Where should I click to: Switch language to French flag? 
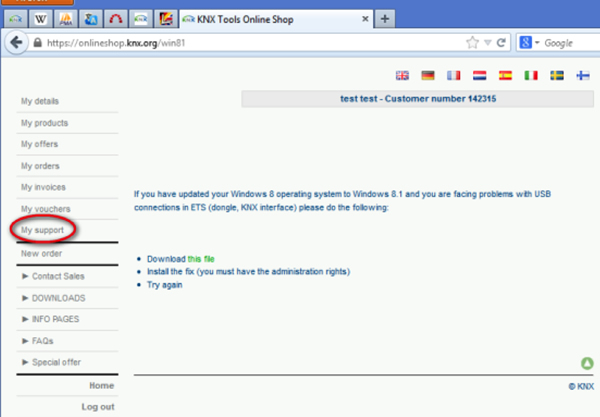(x=453, y=75)
